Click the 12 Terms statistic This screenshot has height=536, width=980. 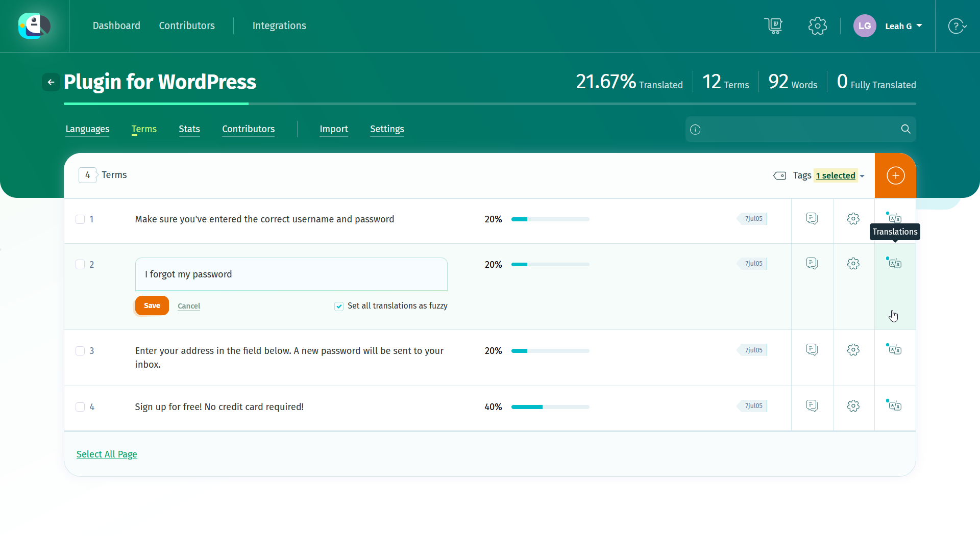pos(726,82)
